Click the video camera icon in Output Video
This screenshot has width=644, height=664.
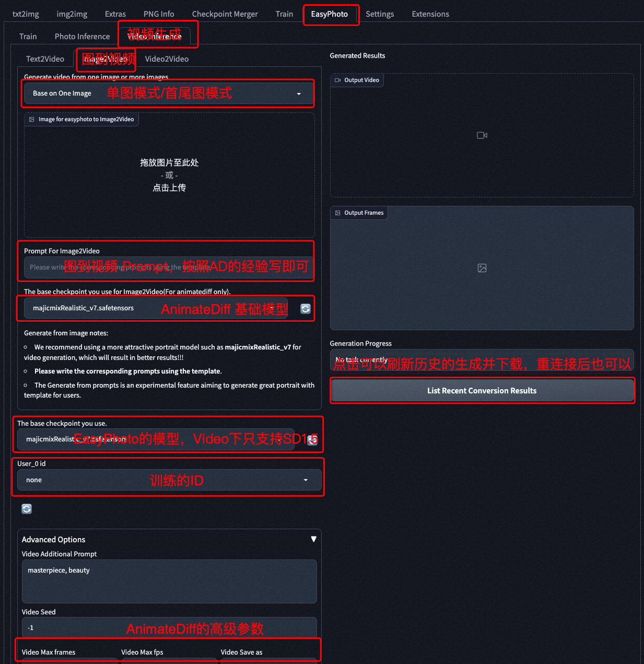tap(482, 135)
